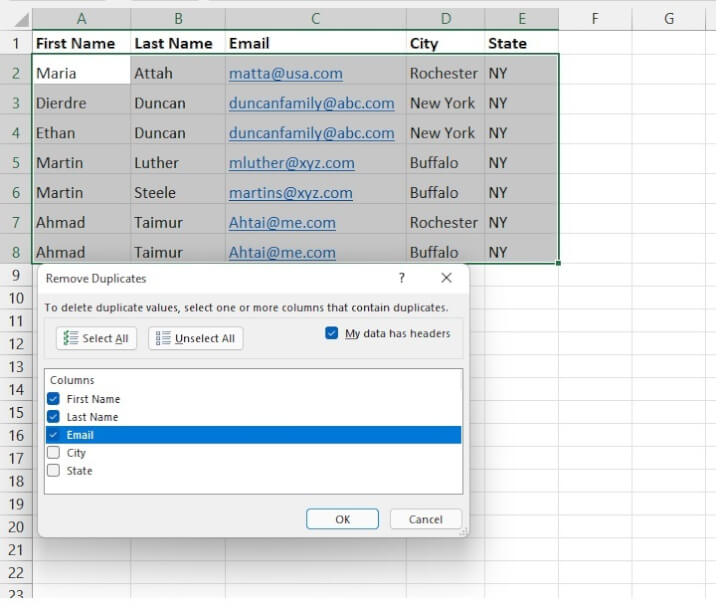Toggle the My data has headers checkbox
This screenshot has height=609, width=720.
[x=332, y=334]
